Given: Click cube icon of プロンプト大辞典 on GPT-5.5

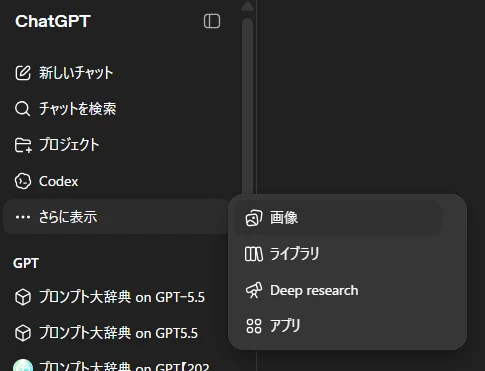Looking at the screenshot, I should 23,297.
